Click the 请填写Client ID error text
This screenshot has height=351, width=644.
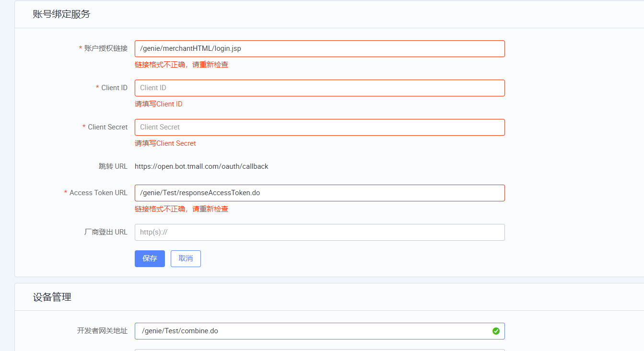coord(158,104)
